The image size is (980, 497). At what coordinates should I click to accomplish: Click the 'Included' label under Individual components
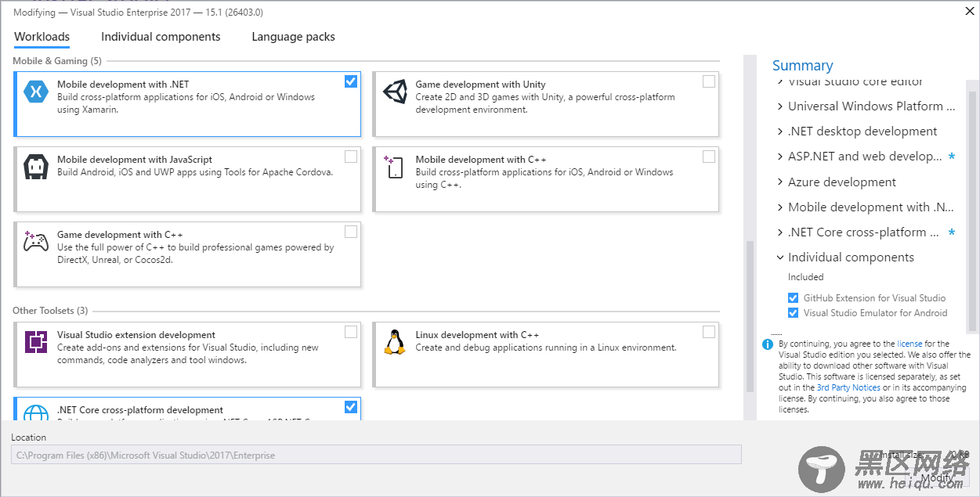pos(805,277)
